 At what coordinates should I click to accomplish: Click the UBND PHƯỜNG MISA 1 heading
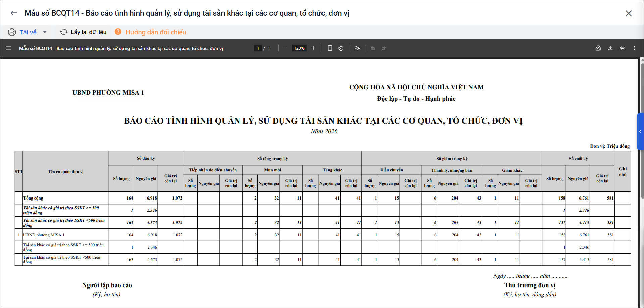coord(108,93)
